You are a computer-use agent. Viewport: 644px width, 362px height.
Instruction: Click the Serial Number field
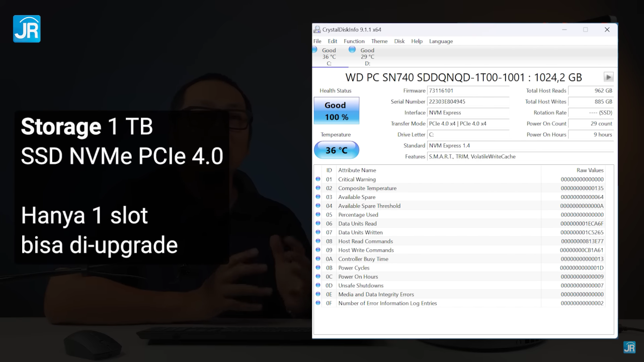click(x=468, y=102)
